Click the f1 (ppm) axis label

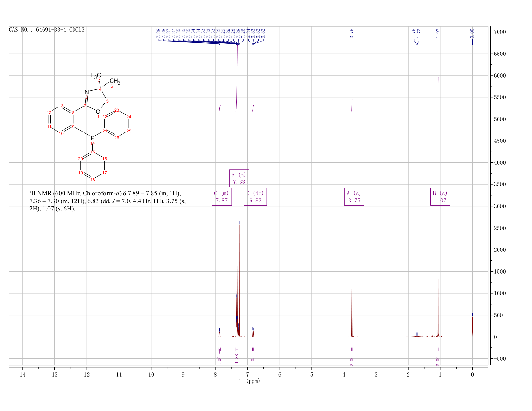point(248,381)
